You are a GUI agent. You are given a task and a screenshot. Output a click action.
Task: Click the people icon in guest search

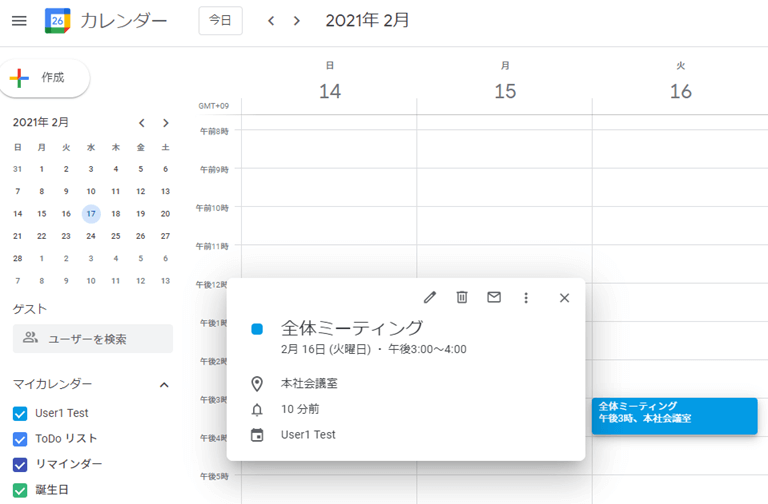[x=30, y=337]
